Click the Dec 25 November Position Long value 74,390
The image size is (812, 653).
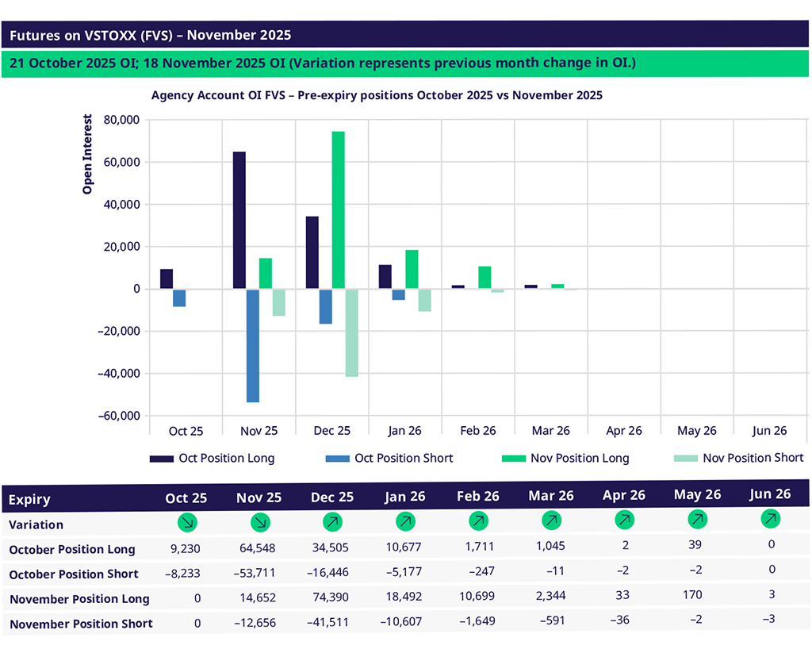click(332, 597)
